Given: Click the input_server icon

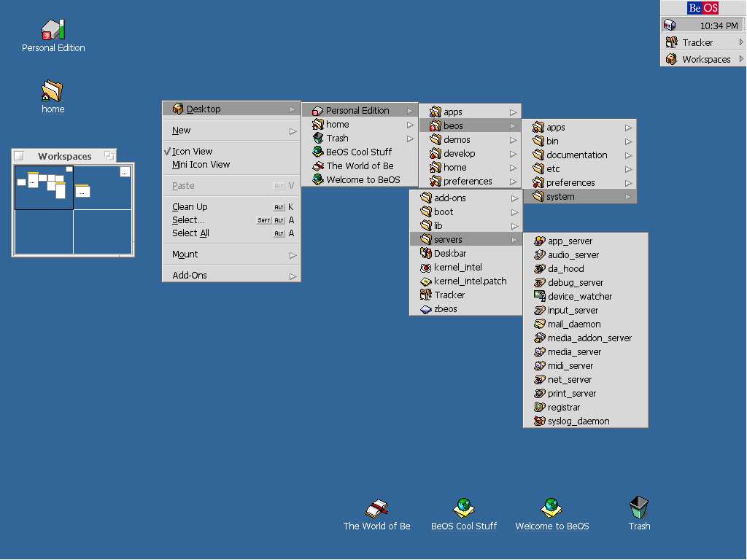Looking at the screenshot, I should coord(539,310).
